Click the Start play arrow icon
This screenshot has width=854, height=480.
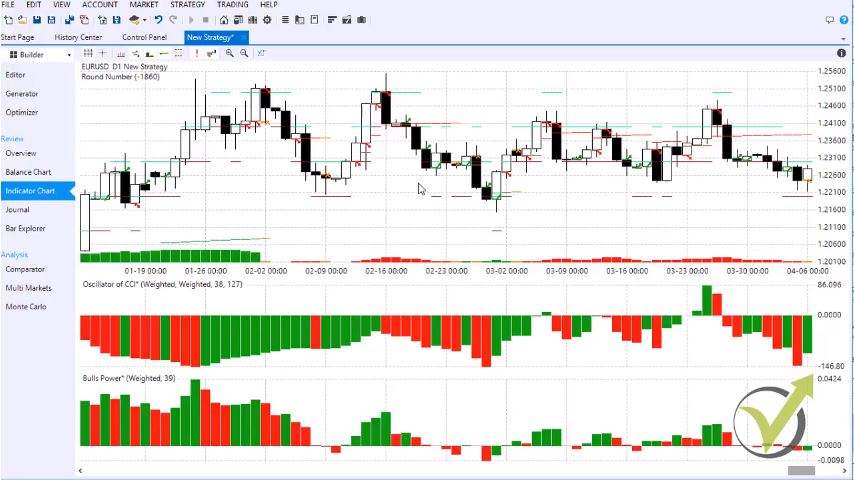point(191,20)
